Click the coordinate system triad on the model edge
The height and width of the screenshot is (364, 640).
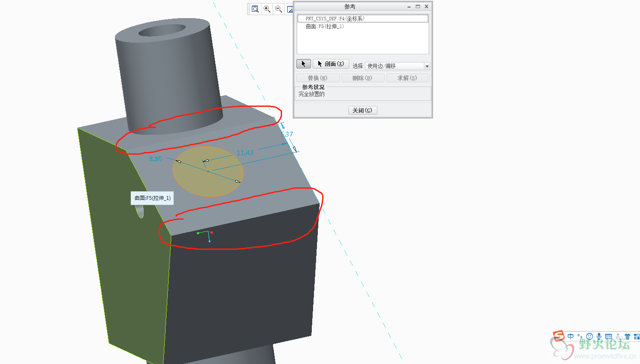[206, 236]
